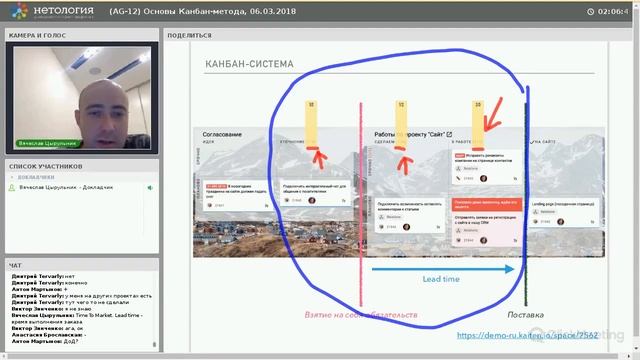
Task: Open card Подключить возможность оставлять комментарии к статьям
Action: pyautogui.click(x=409, y=216)
